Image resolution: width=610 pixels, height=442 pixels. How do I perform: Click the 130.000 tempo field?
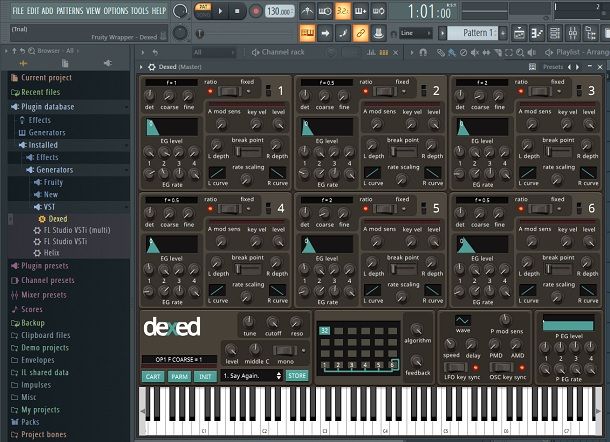[280, 12]
